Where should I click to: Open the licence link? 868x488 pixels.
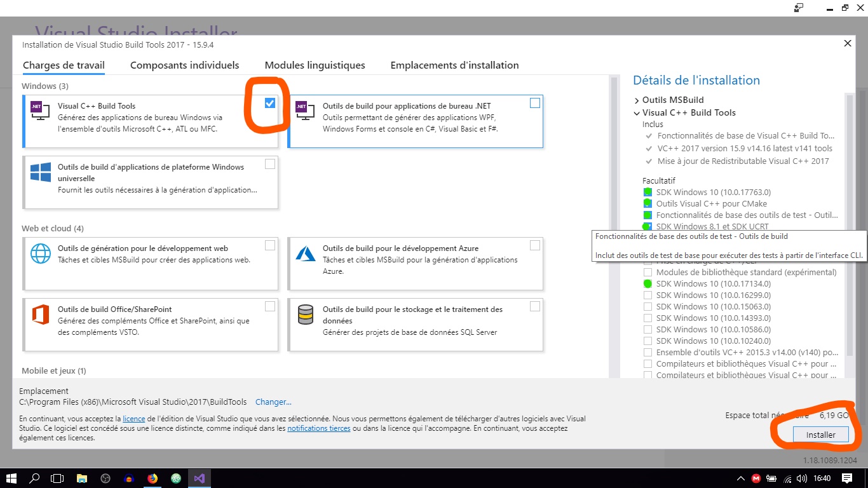(x=134, y=419)
